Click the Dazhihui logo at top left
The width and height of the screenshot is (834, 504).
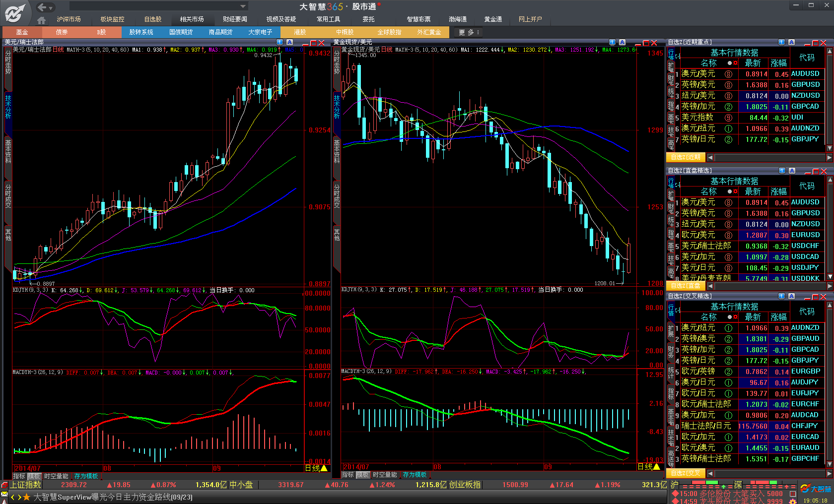15,12
